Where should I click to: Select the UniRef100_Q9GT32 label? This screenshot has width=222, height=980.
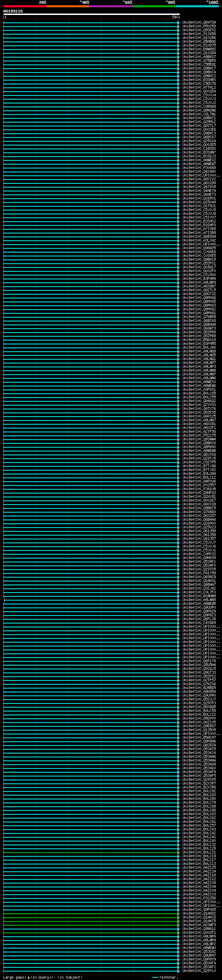pos(199,294)
